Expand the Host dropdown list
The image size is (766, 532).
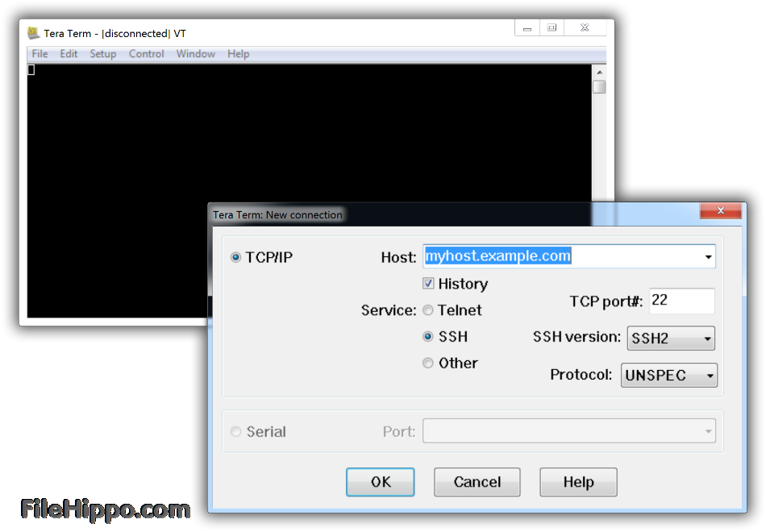point(708,257)
